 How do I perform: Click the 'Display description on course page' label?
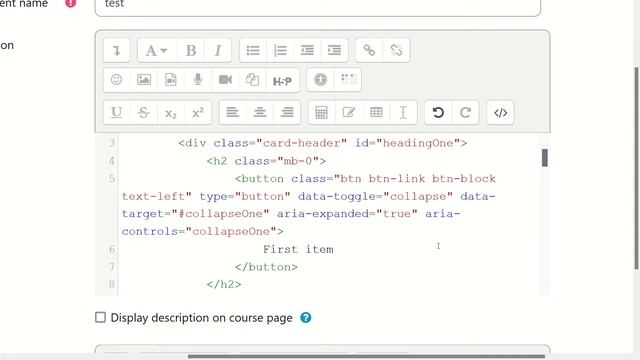pos(201,318)
